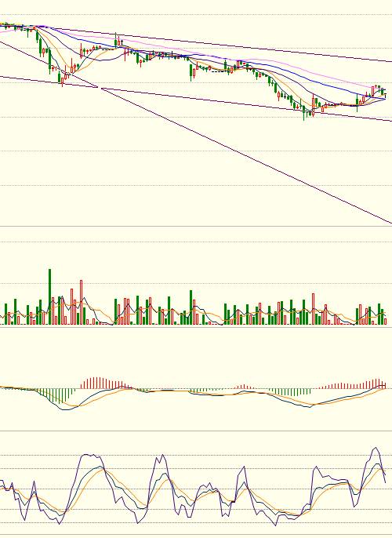The height and width of the screenshot is (538, 392).
Task: Click the tallest red volume bar
Action: (x=82, y=302)
